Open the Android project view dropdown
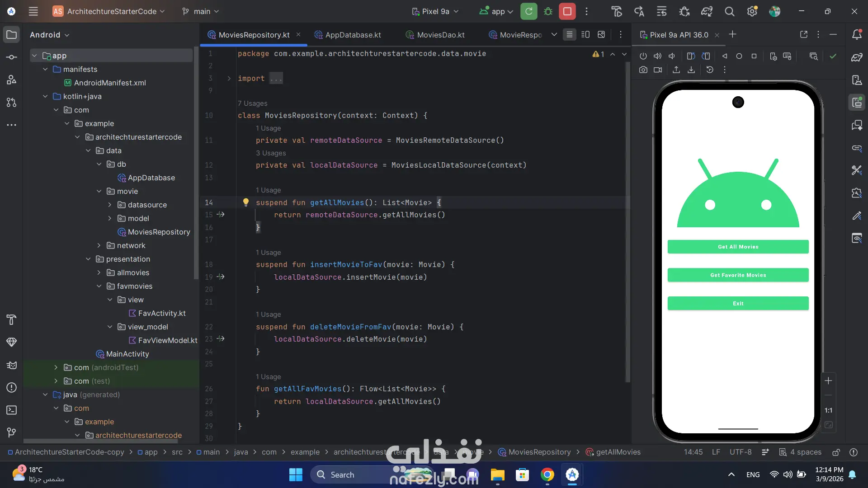 click(x=49, y=35)
